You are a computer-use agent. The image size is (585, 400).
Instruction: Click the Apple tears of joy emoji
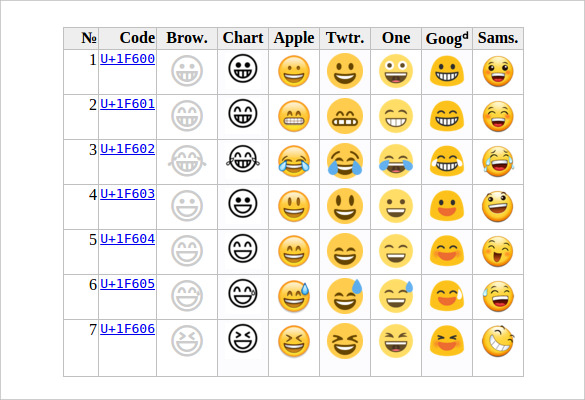click(x=294, y=161)
